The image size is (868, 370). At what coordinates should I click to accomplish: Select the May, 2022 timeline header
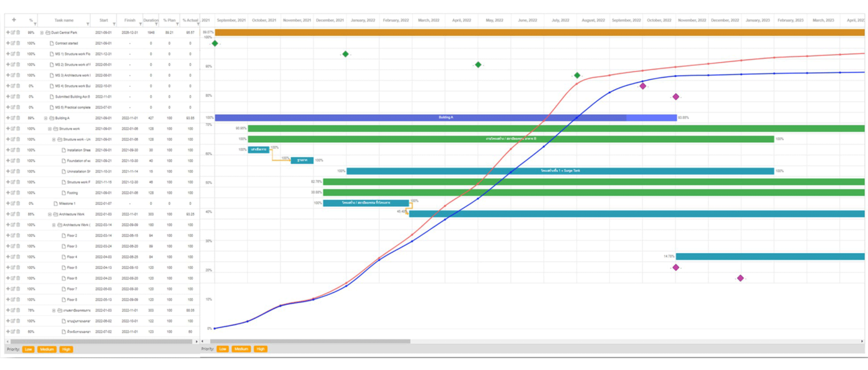pyautogui.click(x=494, y=20)
